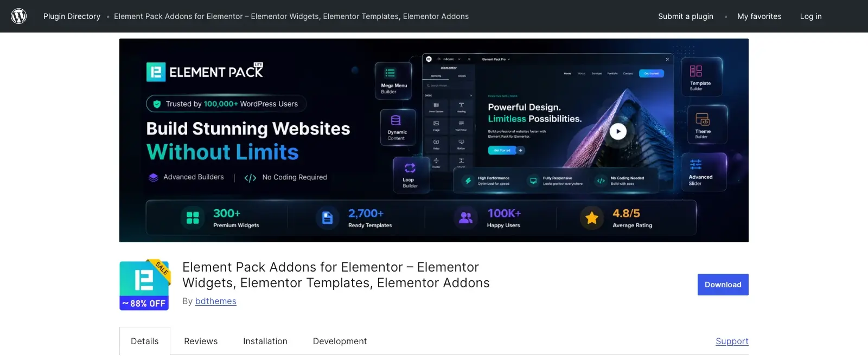Open the Plugin Directory link
868x361 pixels.
(72, 16)
